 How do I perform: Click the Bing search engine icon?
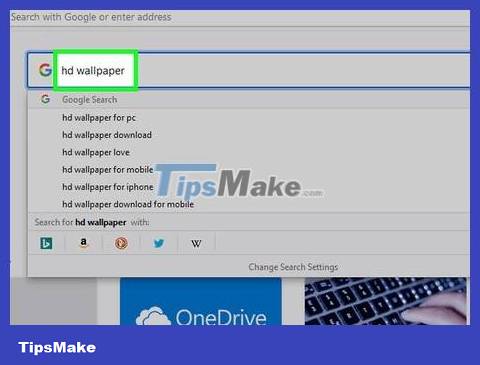[46, 244]
